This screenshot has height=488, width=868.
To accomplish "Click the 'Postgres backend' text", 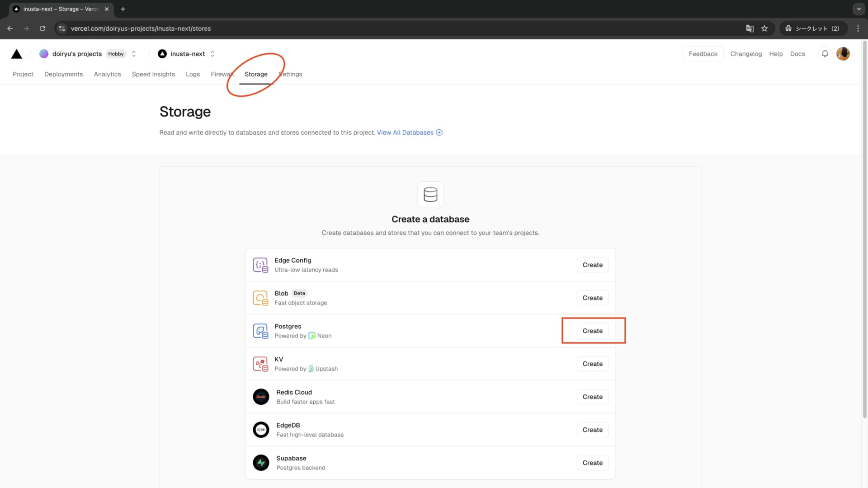I will 301,468.
